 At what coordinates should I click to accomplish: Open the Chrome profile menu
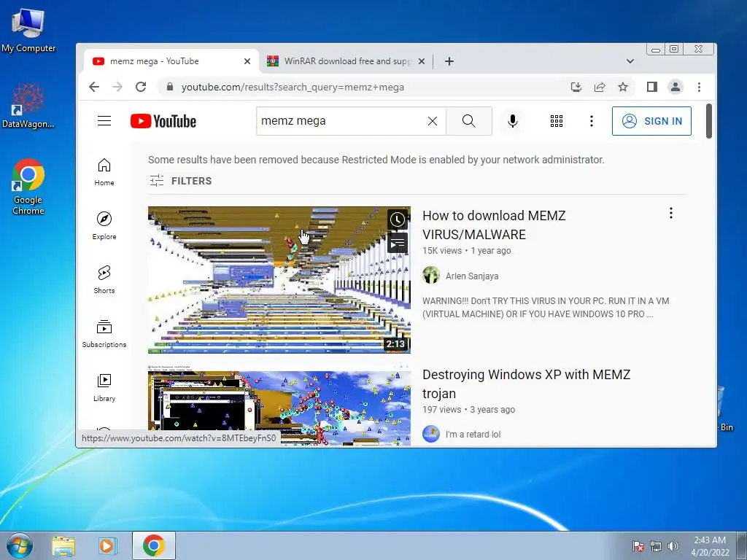click(x=675, y=87)
